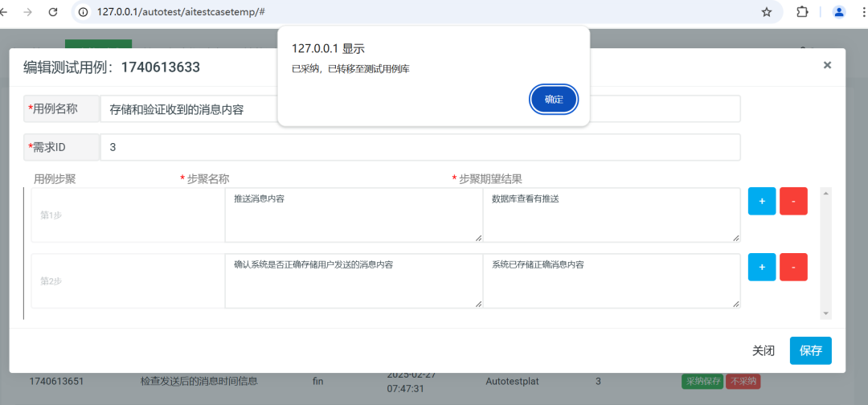Open site info icon in address bar
This screenshot has width=868, height=405.
84,11
